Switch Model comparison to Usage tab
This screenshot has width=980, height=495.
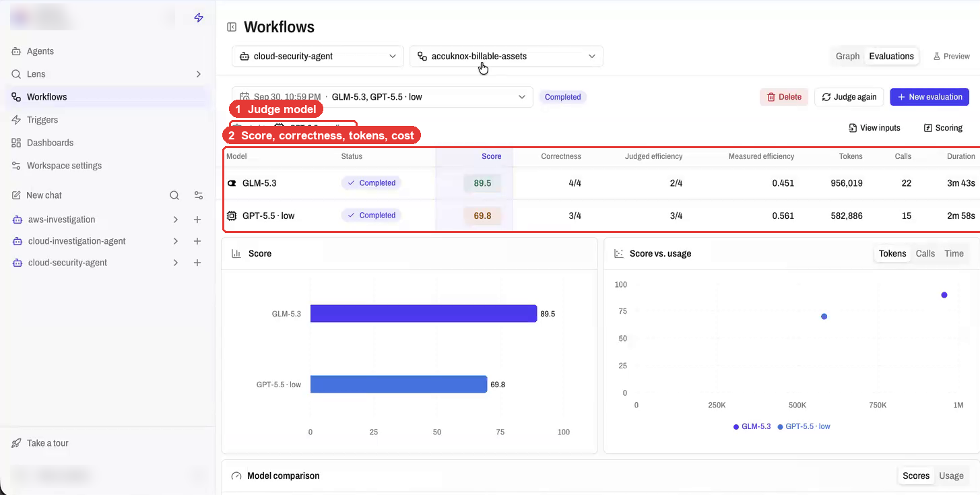coord(951,475)
